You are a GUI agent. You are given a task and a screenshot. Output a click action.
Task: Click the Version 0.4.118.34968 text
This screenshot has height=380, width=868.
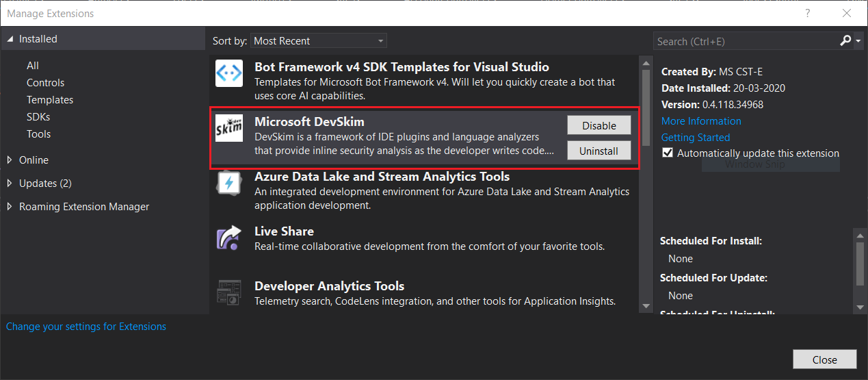coord(712,105)
